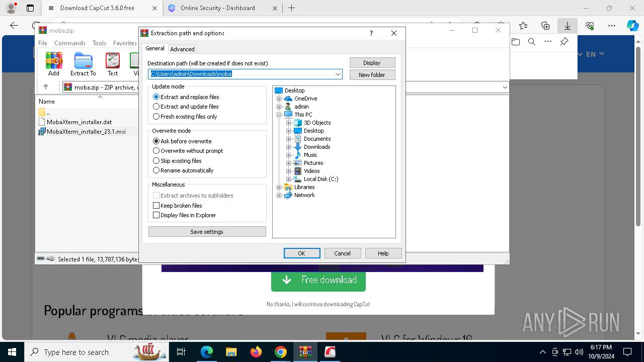Image resolution: width=644 pixels, height=362 pixels.
Task: Click the up-one-level arrow in WinRAR
Action: click(45, 87)
